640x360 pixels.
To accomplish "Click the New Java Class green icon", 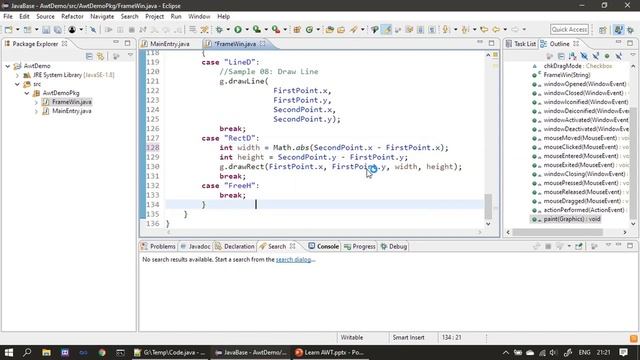I will (309, 29).
